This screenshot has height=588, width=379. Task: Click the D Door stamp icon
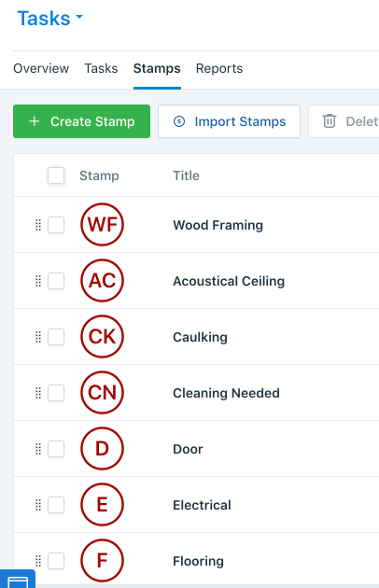tap(102, 449)
